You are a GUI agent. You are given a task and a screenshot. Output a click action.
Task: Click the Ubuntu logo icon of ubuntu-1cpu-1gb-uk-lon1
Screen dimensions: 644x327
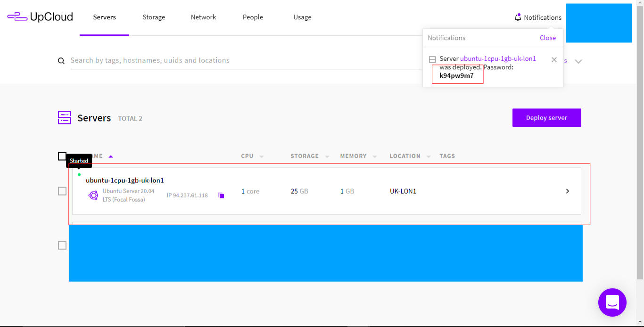pyautogui.click(x=93, y=195)
